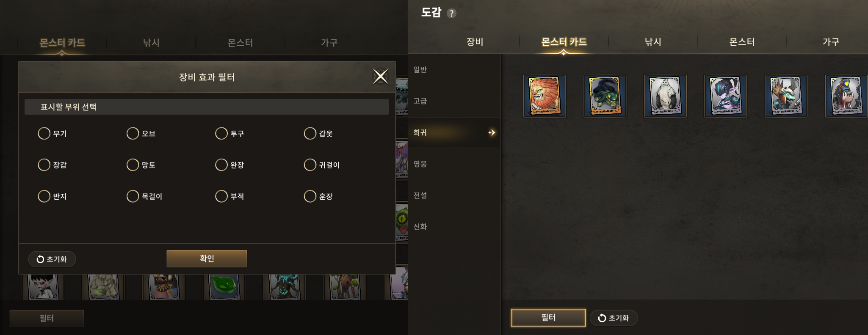Close the 장비 효과 필터 dialog
The height and width of the screenshot is (335, 868).
coord(380,77)
